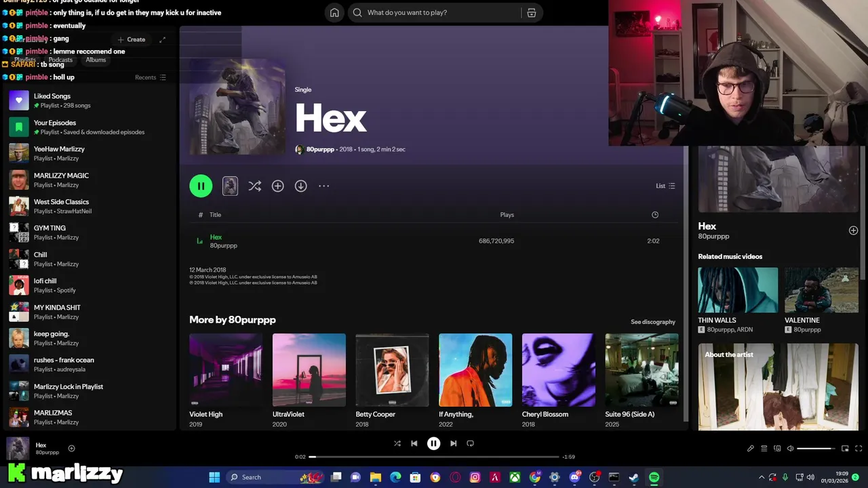Select the Podcasts filter chip
This screenshot has height=488, width=868.
click(60, 60)
